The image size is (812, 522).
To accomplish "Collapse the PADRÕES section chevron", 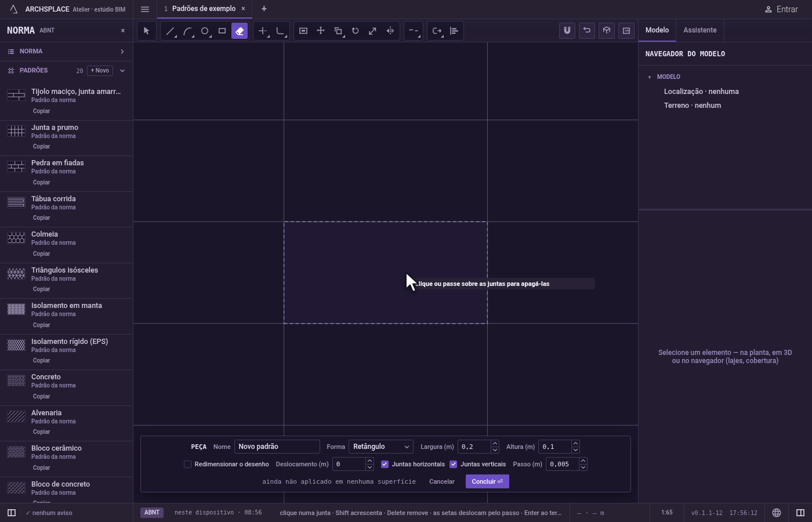I will coord(122,71).
